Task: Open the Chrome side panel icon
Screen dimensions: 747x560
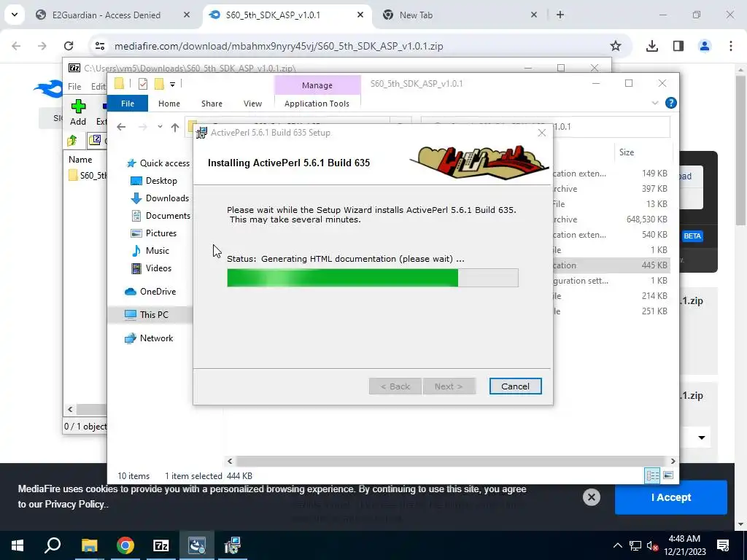Action: click(678, 46)
